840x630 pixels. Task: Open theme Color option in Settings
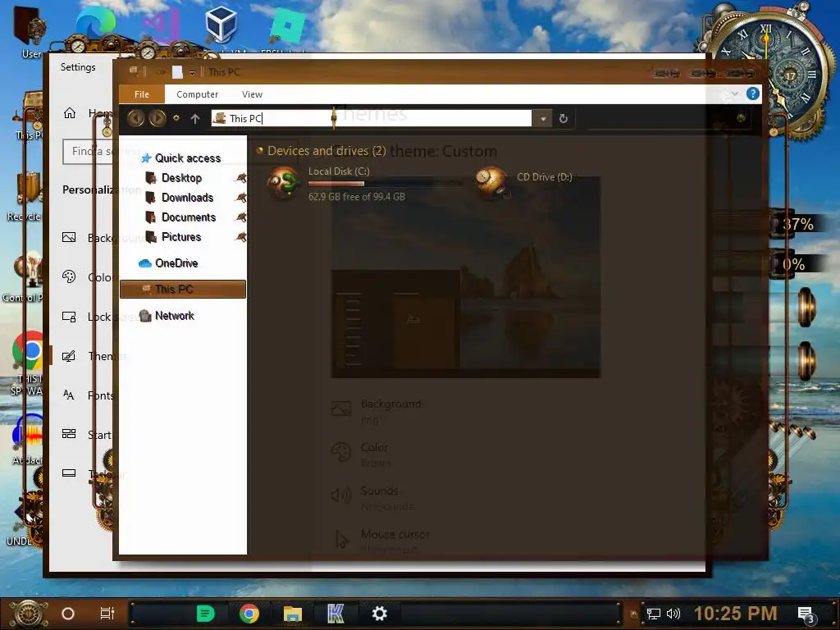(x=362, y=454)
